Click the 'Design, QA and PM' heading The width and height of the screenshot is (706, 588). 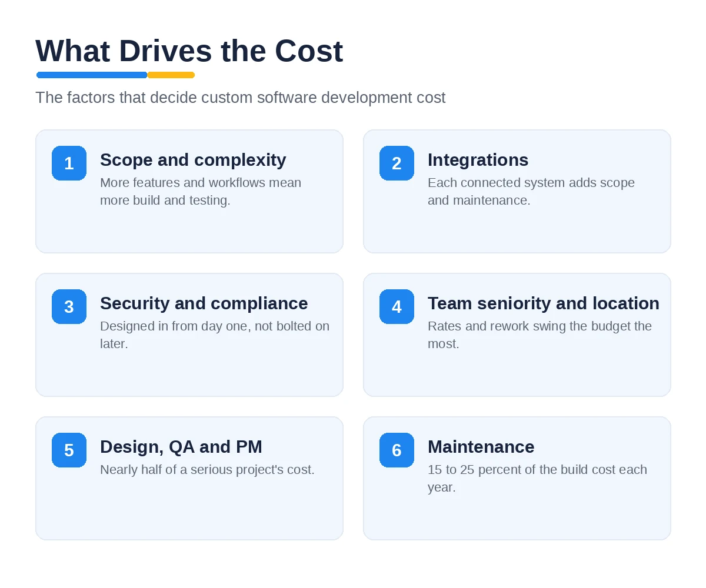pos(181,447)
